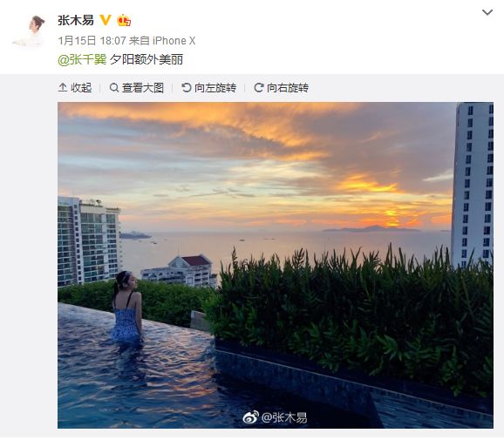Click the Weibo eye logo watermark
Viewport: 504px width, 440px height.
(x=251, y=417)
